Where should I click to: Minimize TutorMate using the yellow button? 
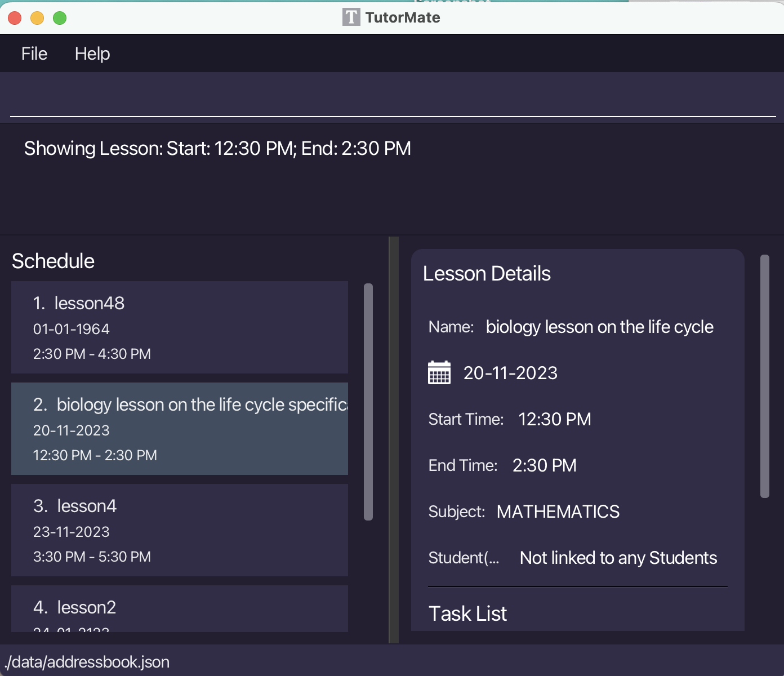click(37, 18)
